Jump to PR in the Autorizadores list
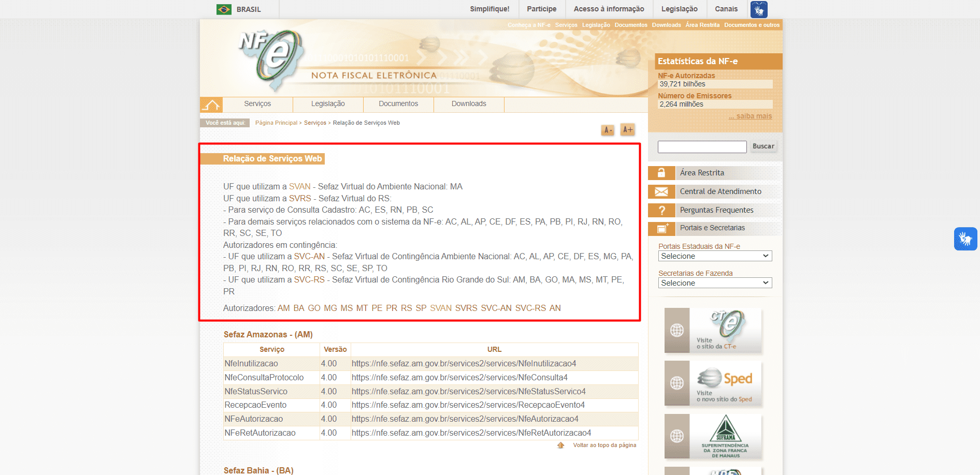This screenshot has width=980, height=475. [x=392, y=308]
